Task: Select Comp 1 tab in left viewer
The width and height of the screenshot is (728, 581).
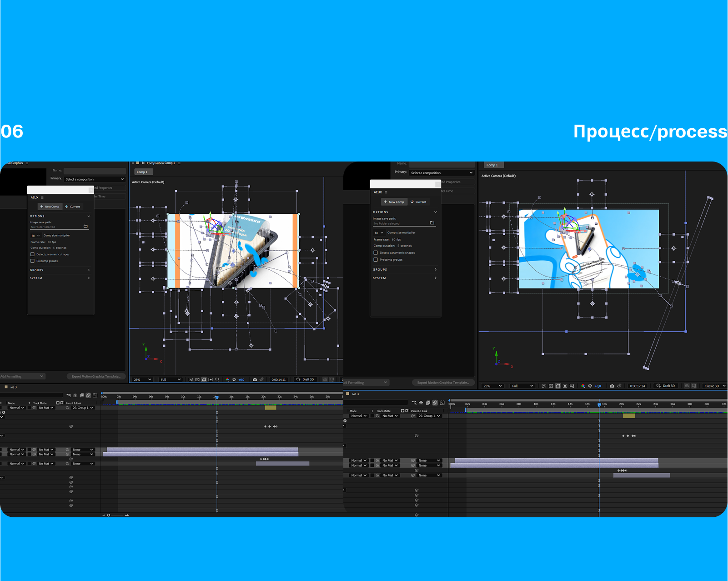Action: tap(143, 172)
